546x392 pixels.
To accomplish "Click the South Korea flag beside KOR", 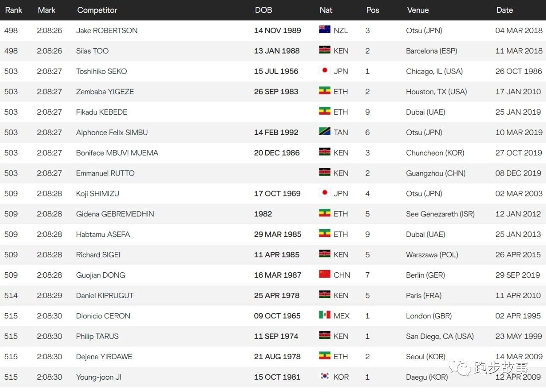I will coord(325,376).
